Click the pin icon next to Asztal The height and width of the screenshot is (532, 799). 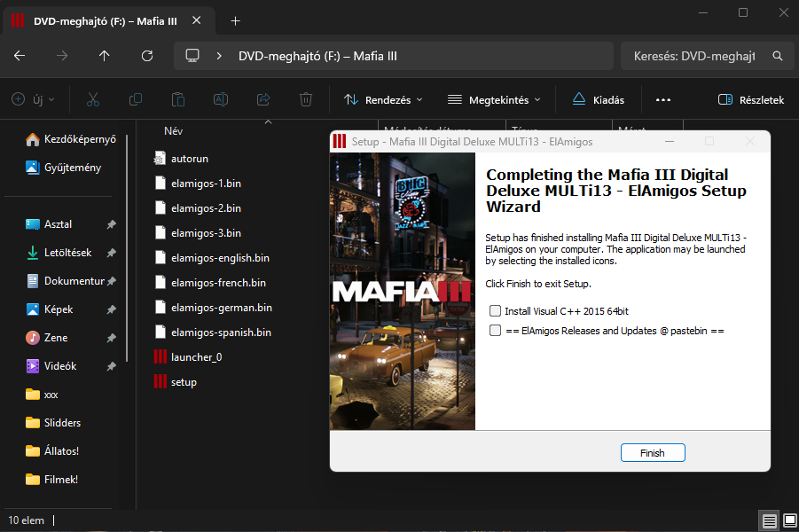coord(111,224)
